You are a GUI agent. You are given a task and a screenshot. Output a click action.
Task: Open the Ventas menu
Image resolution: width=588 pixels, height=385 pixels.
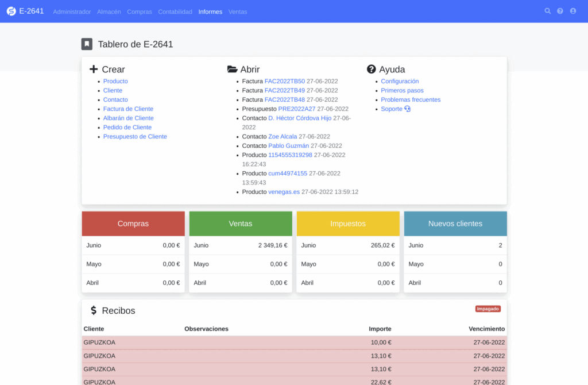pos(238,12)
